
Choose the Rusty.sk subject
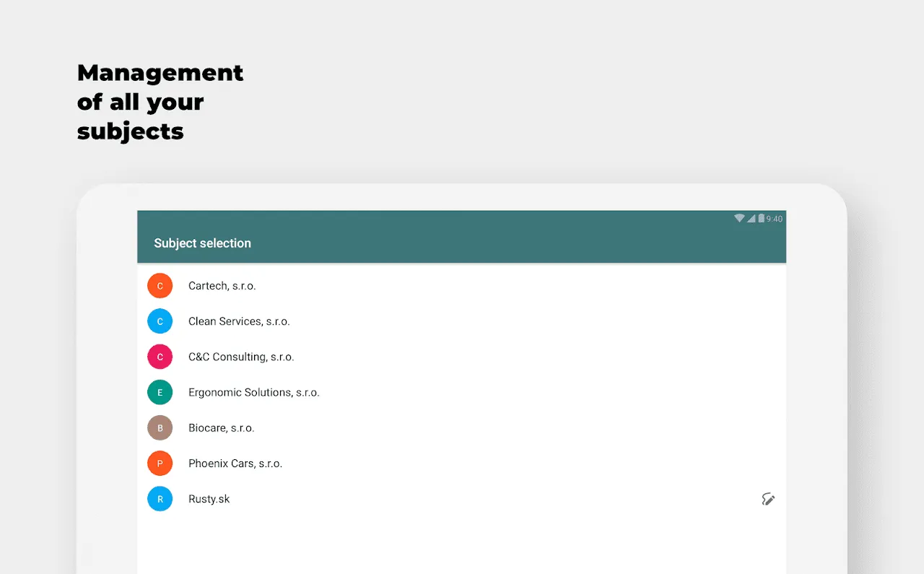pyautogui.click(x=461, y=499)
